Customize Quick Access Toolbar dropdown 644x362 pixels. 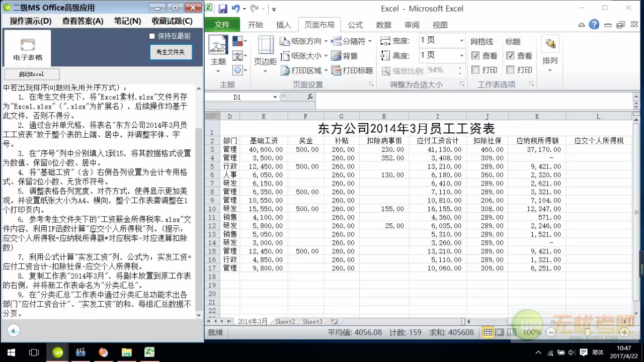[274, 9]
